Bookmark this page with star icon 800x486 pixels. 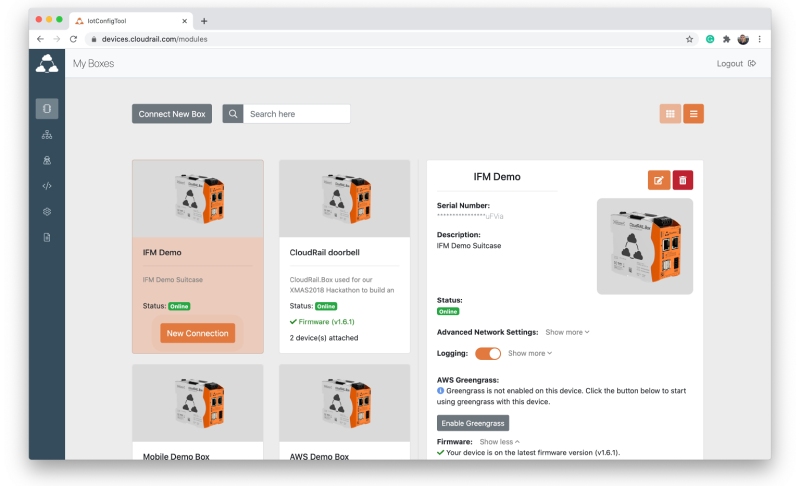pyautogui.click(x=689, y=39)
